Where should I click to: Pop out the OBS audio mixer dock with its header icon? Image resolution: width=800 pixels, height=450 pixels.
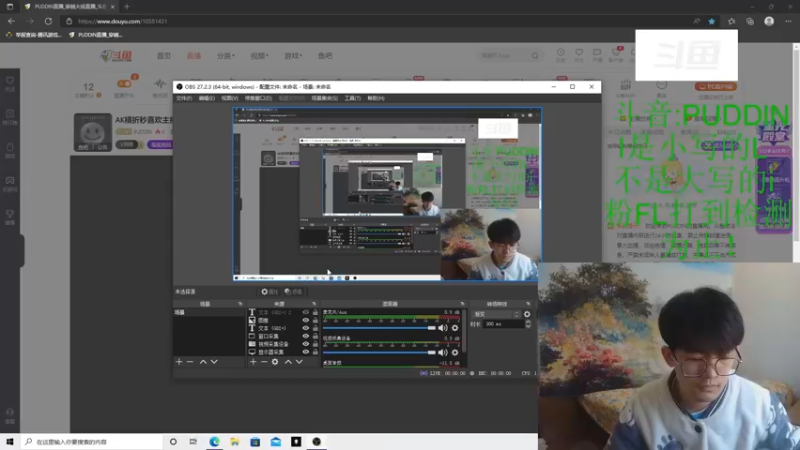coord(462,304)
